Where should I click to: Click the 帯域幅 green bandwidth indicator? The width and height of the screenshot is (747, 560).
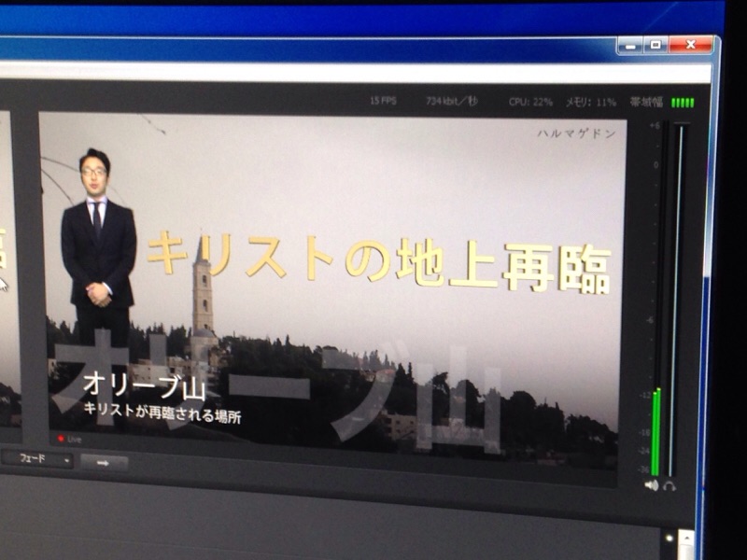pos(683,103)
